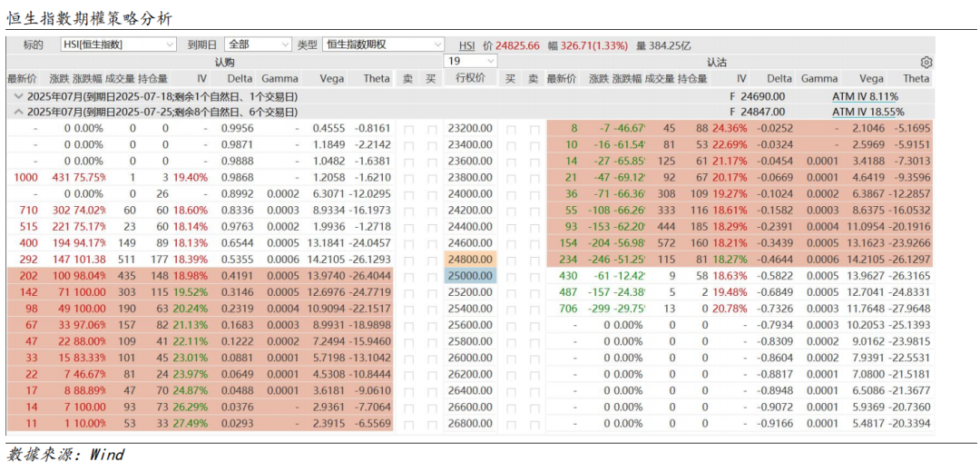
Task: Open the 标的 HSI[恒生指数] dropdown
Action: [x=119, y=44]
